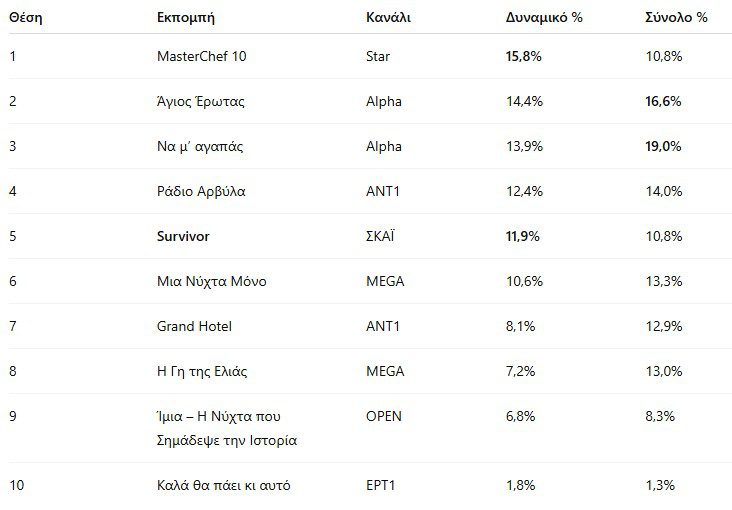
Task: Select the Καλά θα πάει κι αυτό cell
Action: (224, 485)
